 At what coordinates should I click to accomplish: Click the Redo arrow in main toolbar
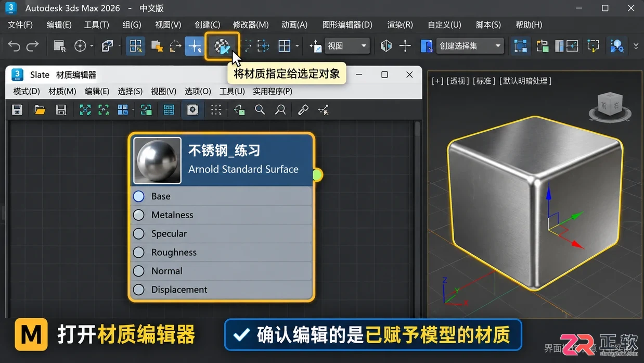[33, 46]
